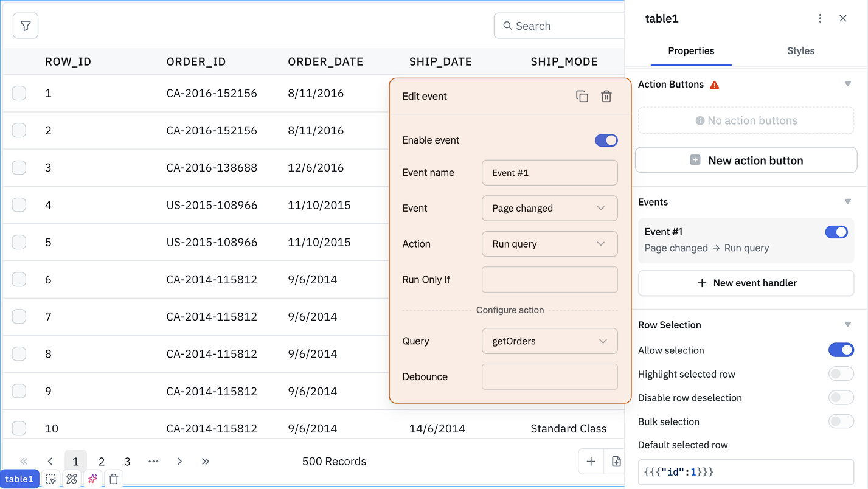
Task: Disable Event #1 toggle in the Events list
Action: point(836,232)
